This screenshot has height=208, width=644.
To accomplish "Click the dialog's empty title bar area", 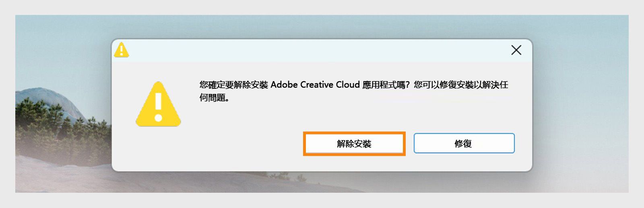I will point(314,51).
